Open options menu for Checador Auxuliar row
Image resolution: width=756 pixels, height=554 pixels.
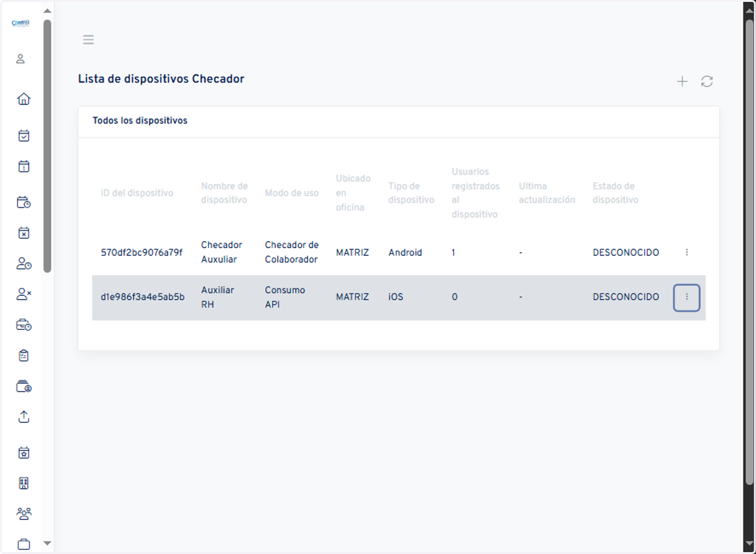[687, 252]
